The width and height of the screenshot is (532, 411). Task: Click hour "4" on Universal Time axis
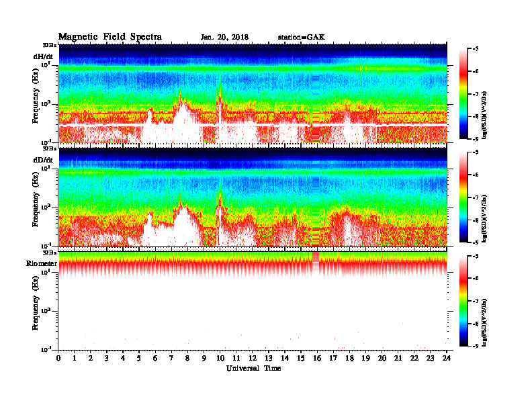point(123,359)
